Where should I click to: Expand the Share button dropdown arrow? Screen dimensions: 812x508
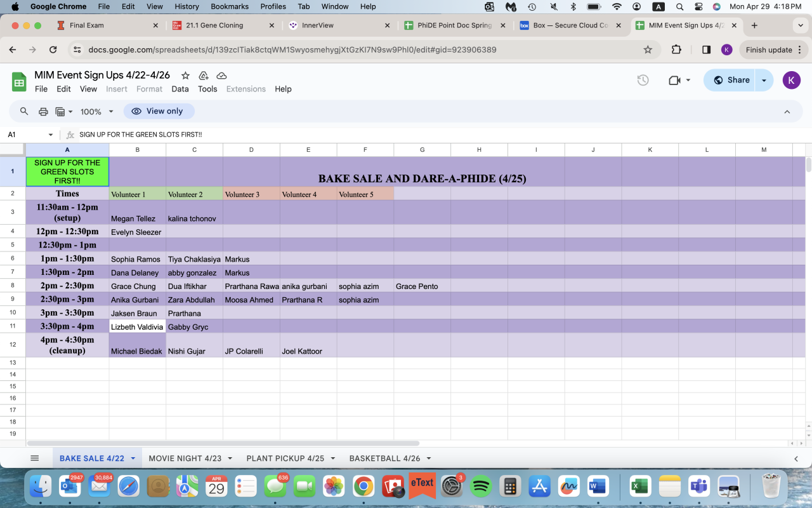coord(764,80)
